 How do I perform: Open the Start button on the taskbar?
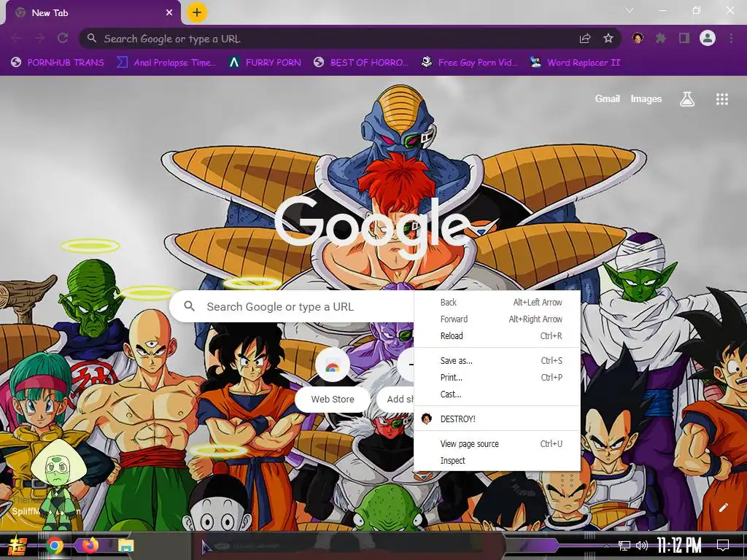click(x=18, y=545)
